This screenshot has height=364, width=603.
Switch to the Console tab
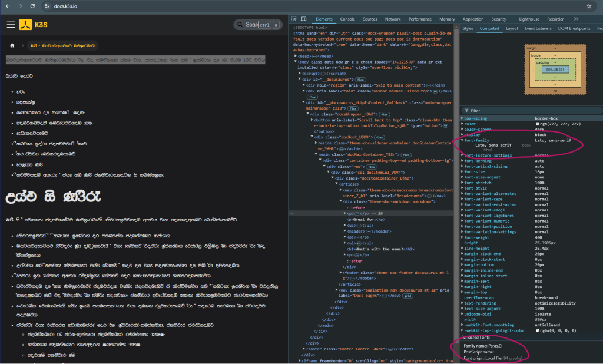coord(347,19)
